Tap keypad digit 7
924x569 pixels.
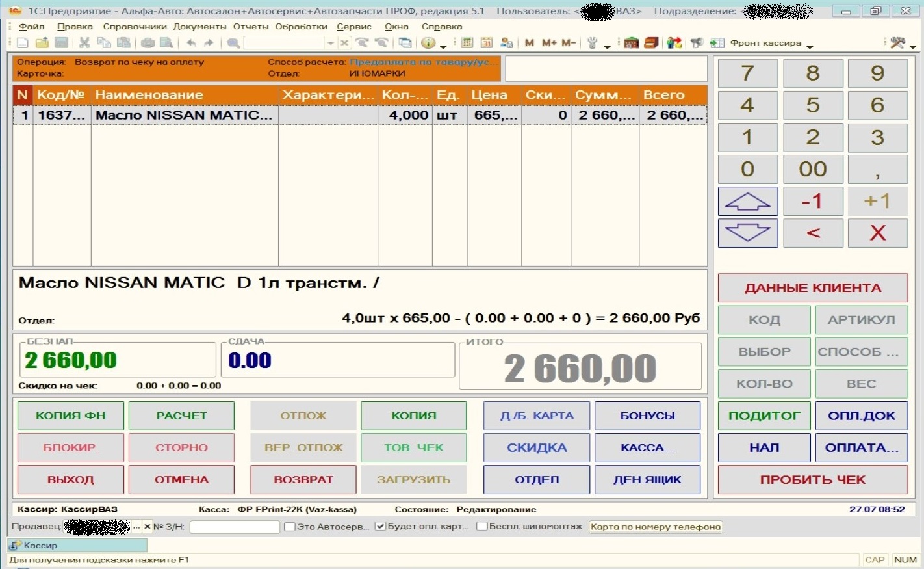point(748,73)
